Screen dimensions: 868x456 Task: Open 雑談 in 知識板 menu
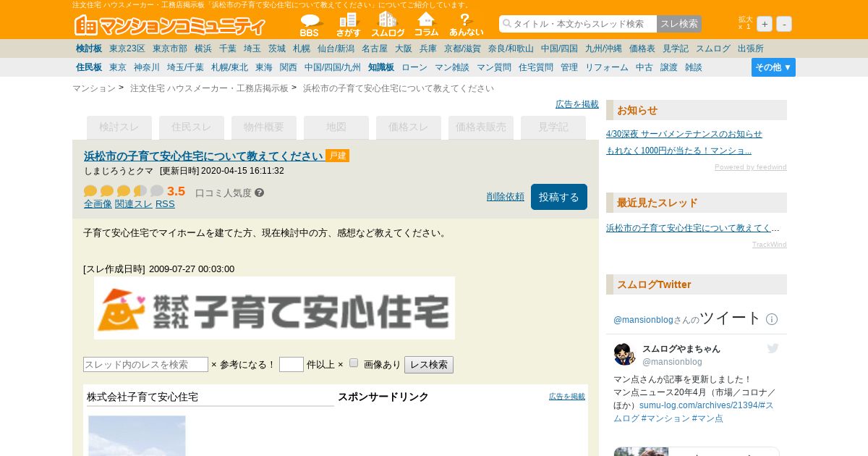pyautogui.click(x=694, y=67)
